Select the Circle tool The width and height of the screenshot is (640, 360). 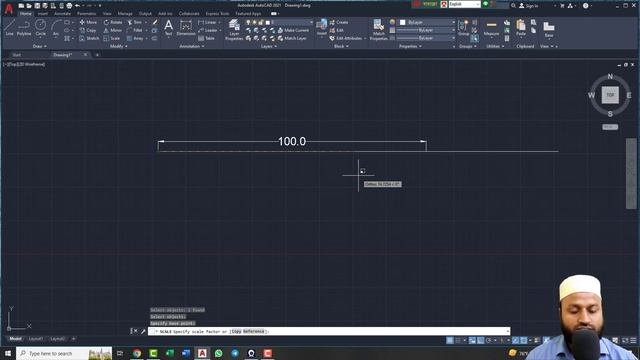point(40,28)
